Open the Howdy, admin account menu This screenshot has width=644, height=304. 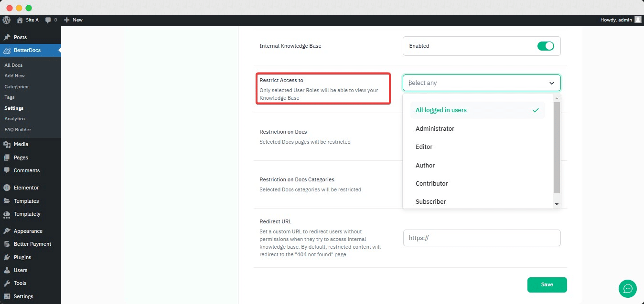pyautogui.click(x=617, y=20)
